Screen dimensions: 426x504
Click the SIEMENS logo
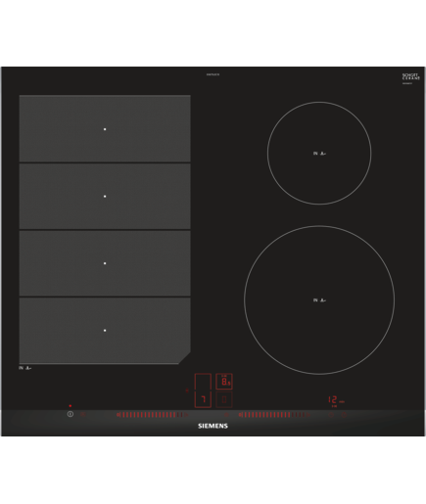coord(213,426)
